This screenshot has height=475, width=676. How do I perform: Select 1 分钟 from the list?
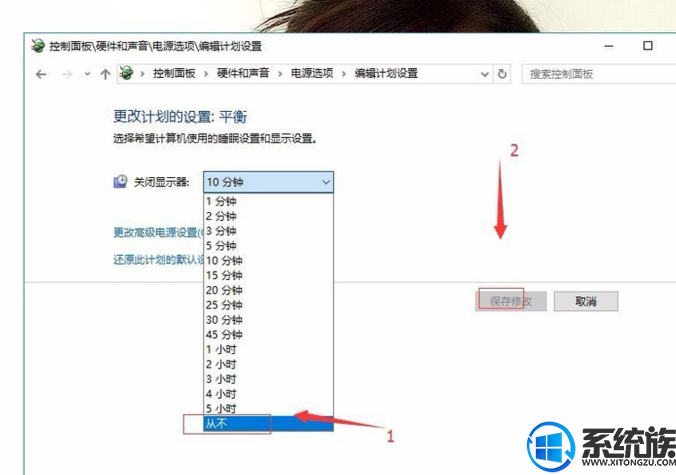coord(268,201)
